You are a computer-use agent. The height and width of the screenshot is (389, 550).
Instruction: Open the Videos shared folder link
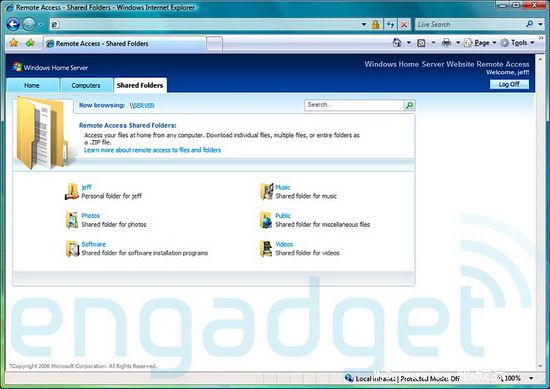point(284,244)
